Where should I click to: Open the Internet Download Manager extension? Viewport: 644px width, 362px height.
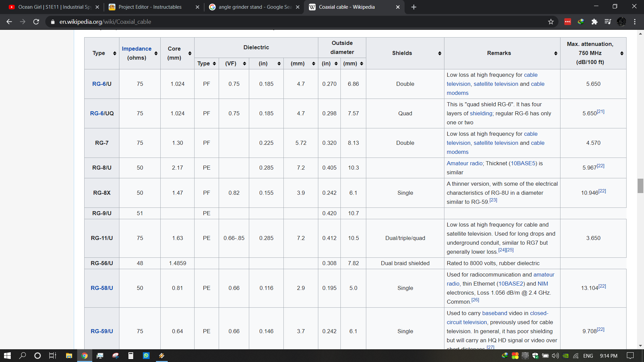coord(581,21)
